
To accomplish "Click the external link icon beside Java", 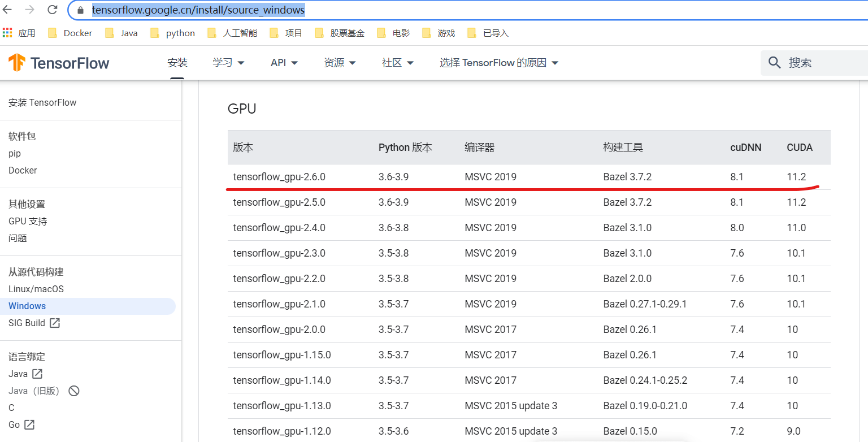I will click(37, 374).
